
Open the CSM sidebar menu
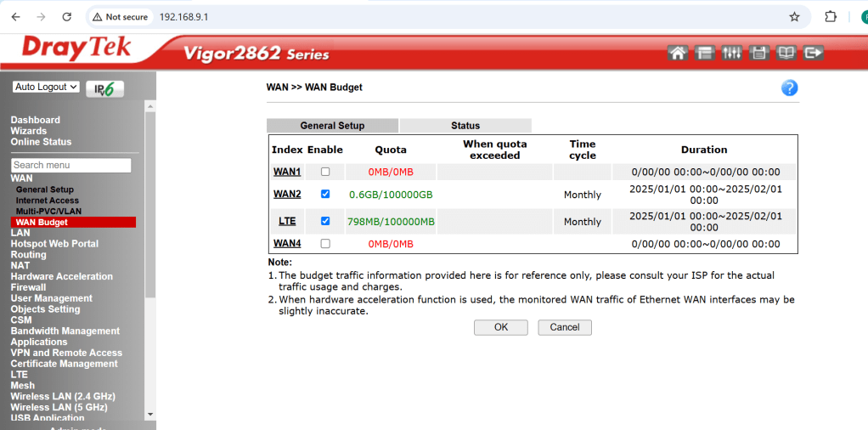coord(21,320)
